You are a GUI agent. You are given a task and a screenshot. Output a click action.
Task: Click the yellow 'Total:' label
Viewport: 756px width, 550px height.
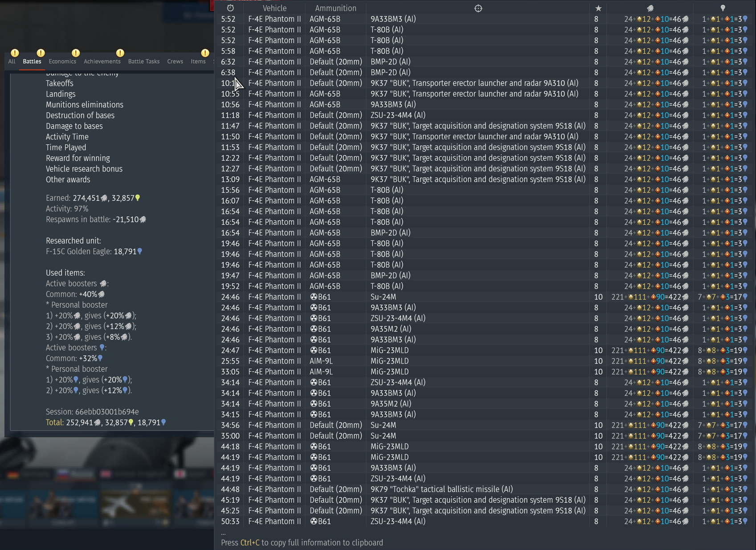[x=55, y=423]
